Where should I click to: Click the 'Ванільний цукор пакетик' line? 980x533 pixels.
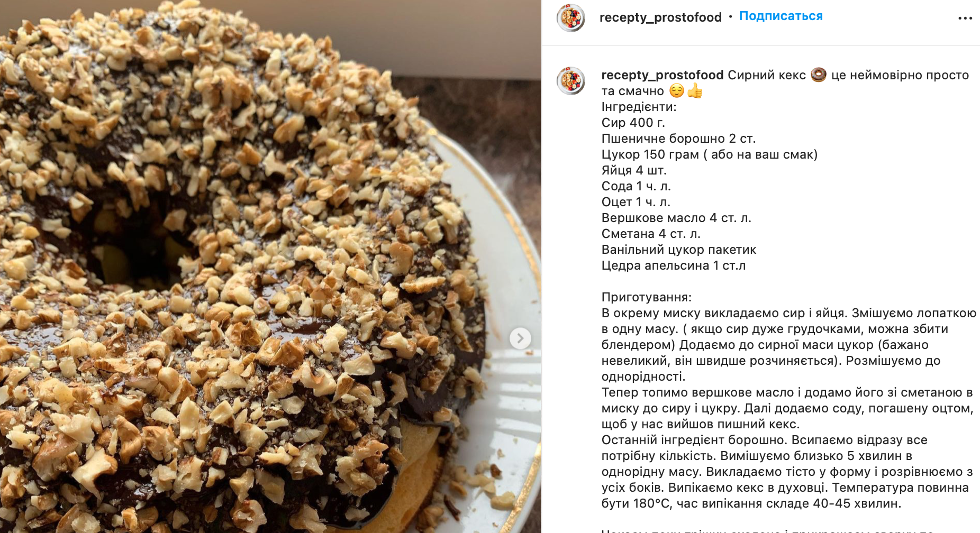679,250
